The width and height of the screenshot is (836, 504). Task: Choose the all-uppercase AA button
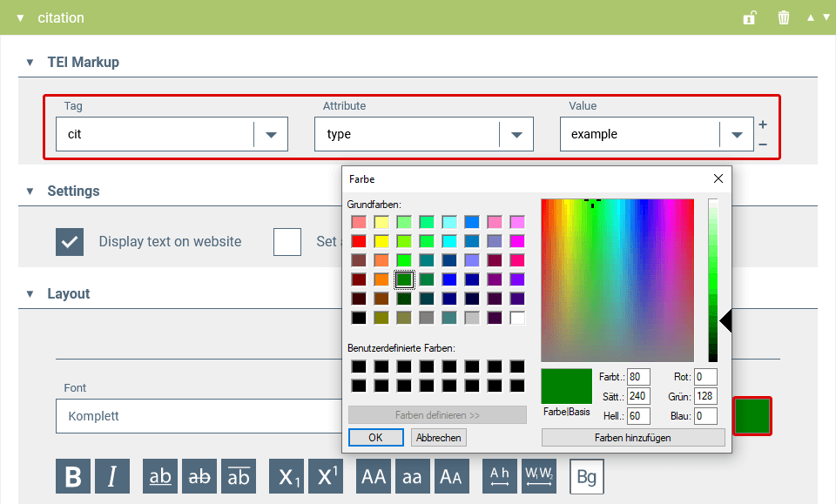tap(374, 476)
